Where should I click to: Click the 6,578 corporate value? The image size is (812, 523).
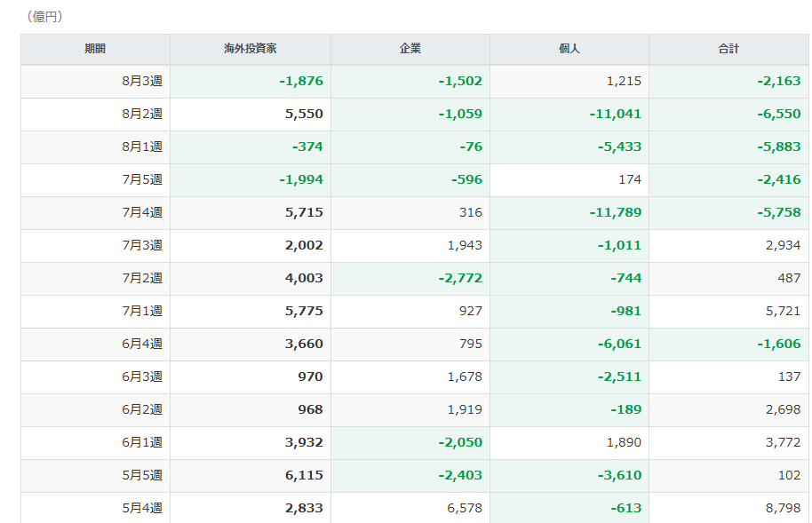point(465,508)
